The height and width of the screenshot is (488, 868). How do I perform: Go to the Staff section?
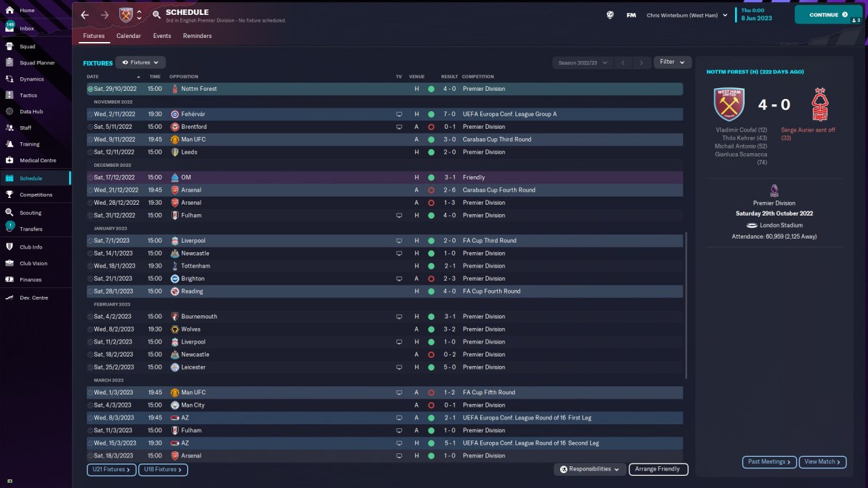(26, 128)
